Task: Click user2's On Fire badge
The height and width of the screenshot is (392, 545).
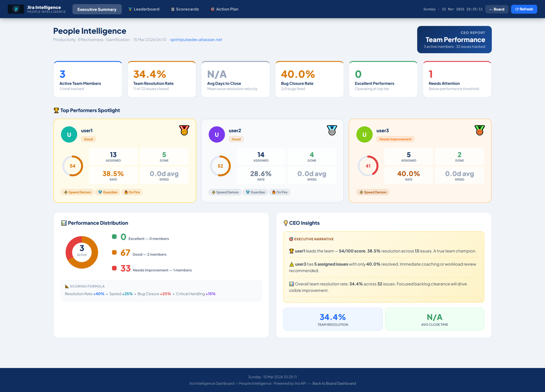Action: coord(280,192)
